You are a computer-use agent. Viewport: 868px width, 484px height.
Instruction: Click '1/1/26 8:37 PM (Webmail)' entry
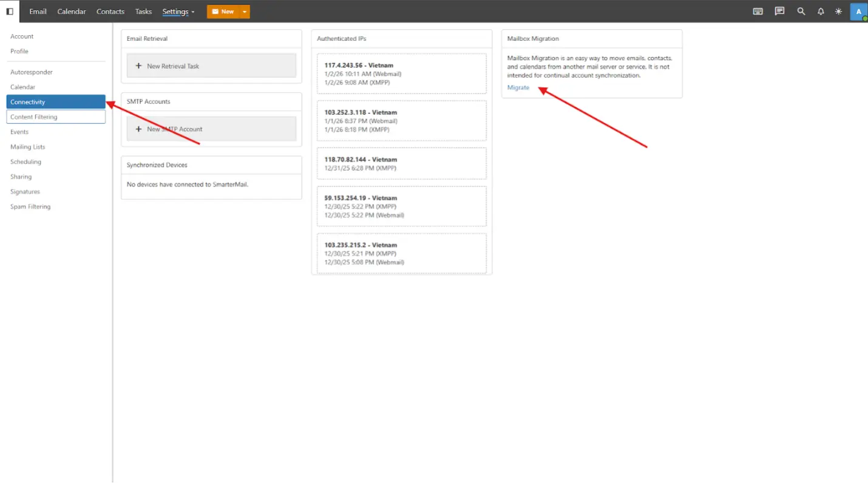361,121
